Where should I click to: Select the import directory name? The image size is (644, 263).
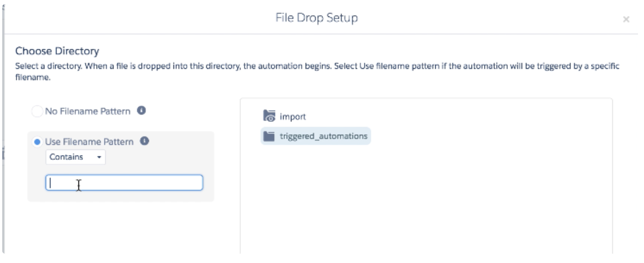[292, 117]
